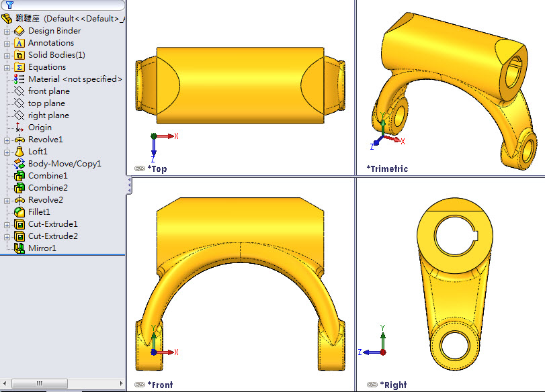Select the front plane icon

19,91
